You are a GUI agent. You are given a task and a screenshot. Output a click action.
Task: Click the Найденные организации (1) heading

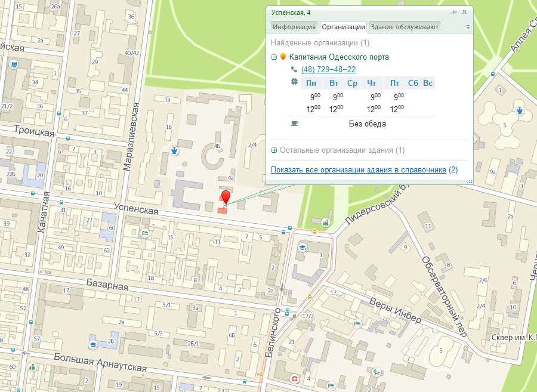tap(320, 43)
